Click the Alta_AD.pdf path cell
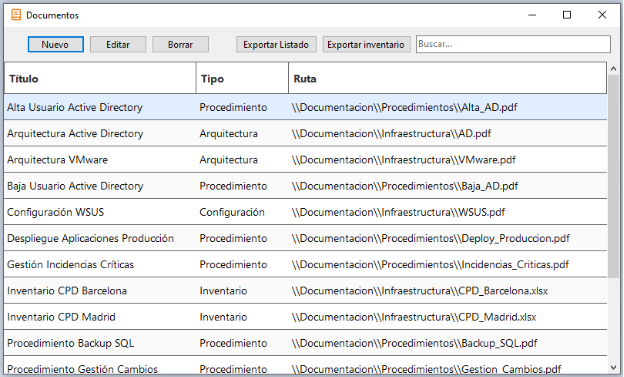624x377 pixels. [448, 107]
